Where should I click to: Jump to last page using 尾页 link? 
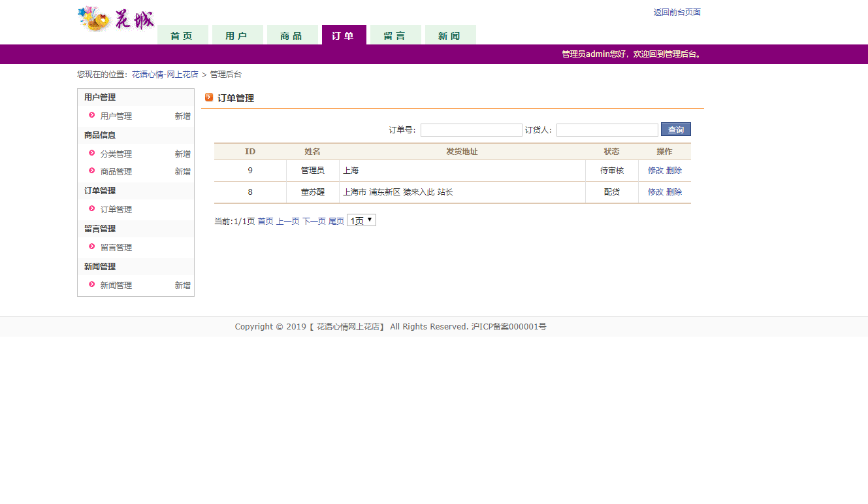tap(336, 221)
